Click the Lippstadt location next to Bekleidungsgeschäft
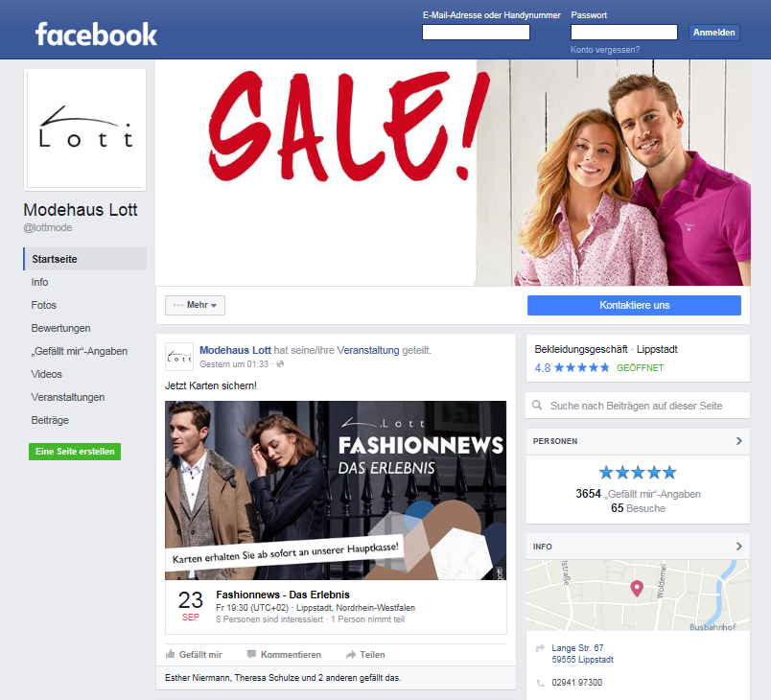771x700 pixels. (657, 349)
